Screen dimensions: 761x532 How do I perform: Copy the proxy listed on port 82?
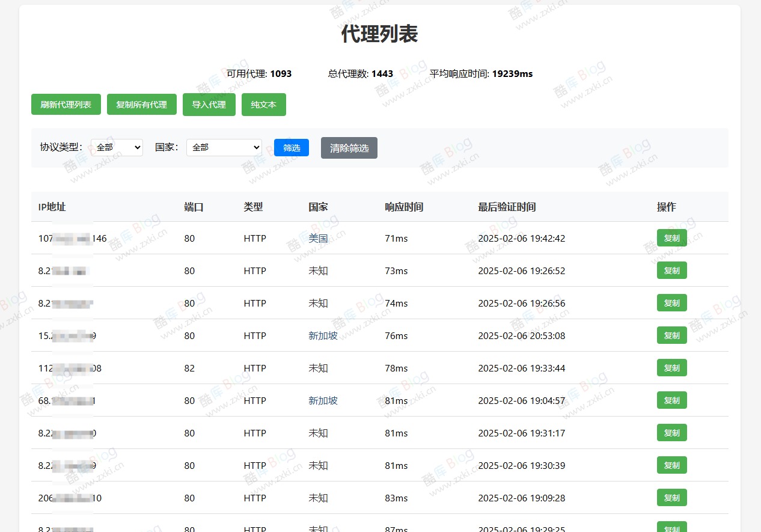click(671, 368)
